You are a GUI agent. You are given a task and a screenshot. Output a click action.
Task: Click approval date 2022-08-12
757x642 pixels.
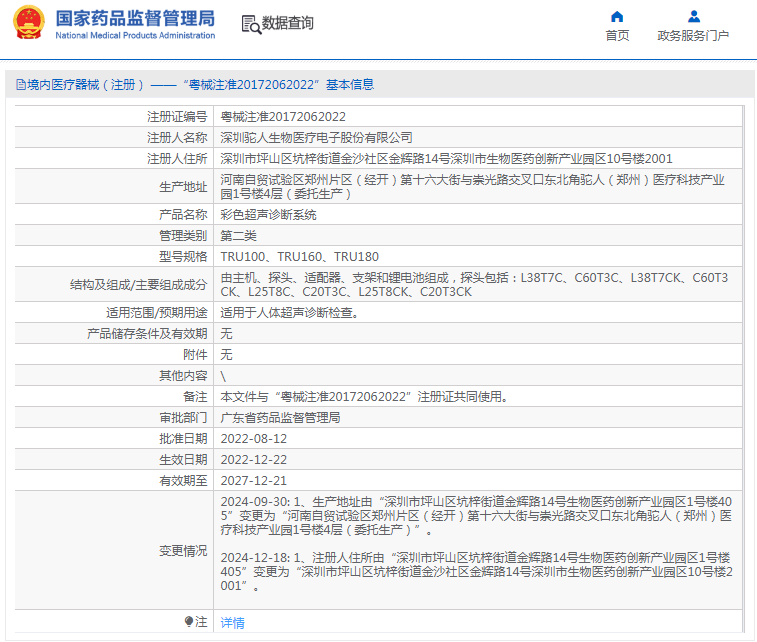(253, 439)
